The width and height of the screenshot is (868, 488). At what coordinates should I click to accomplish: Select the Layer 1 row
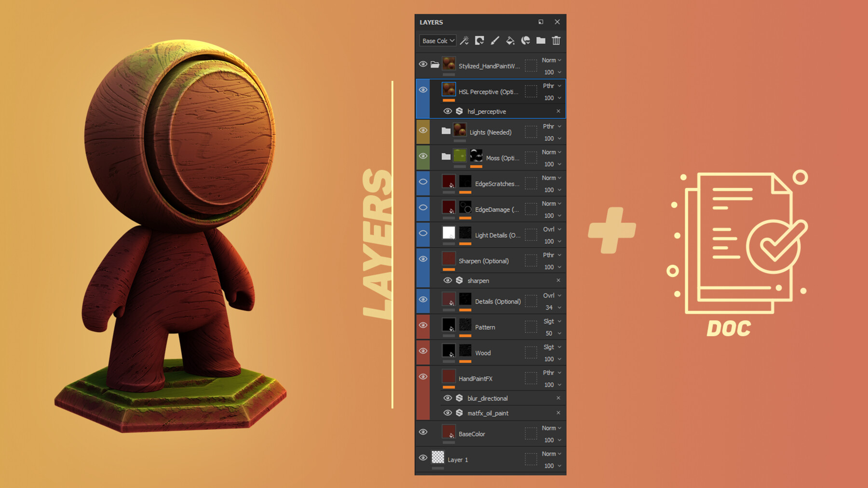pos(491,460)
